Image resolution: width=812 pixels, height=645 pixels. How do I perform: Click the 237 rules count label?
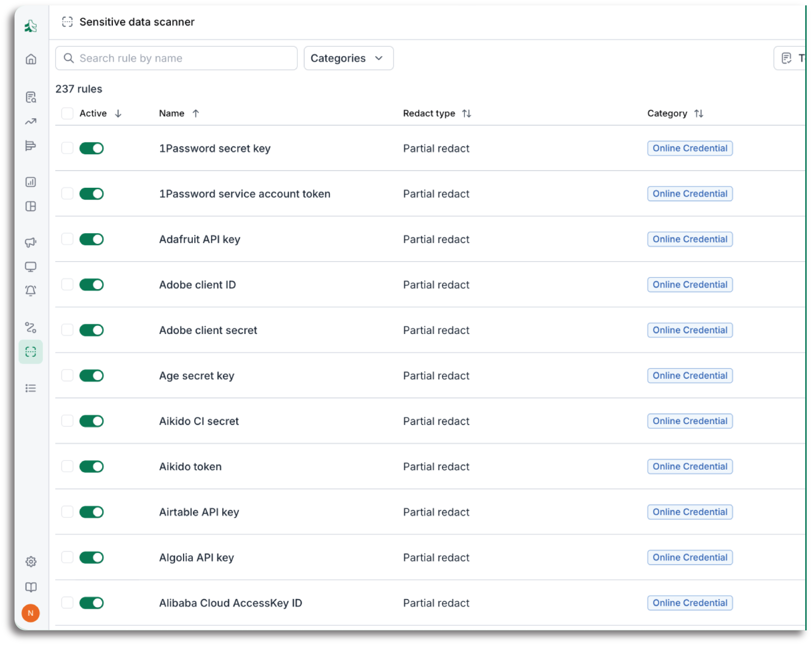(79, 89)
